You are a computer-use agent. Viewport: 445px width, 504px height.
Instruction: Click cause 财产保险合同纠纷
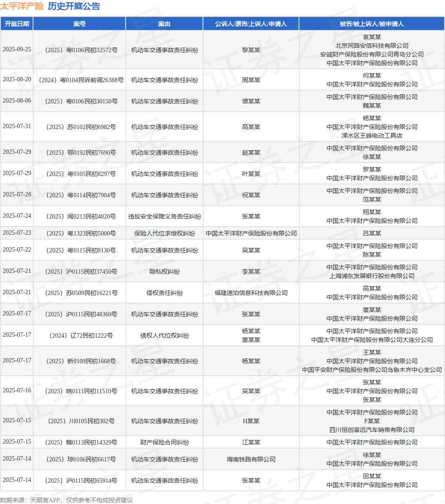pos(164,442)
